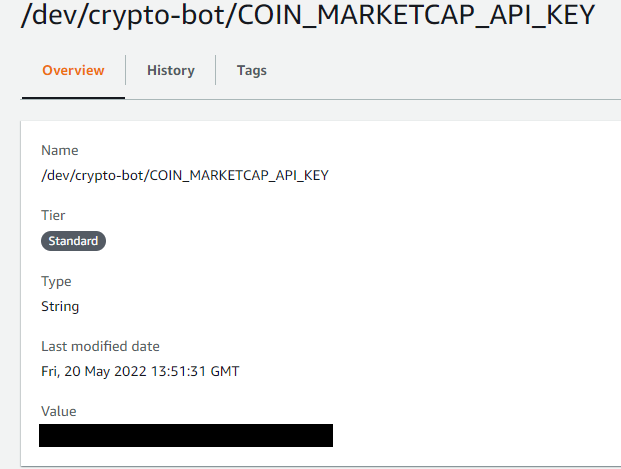Click the 'Type' field label
Viewport: 621px width, 469px height.
tap(56, 281)
